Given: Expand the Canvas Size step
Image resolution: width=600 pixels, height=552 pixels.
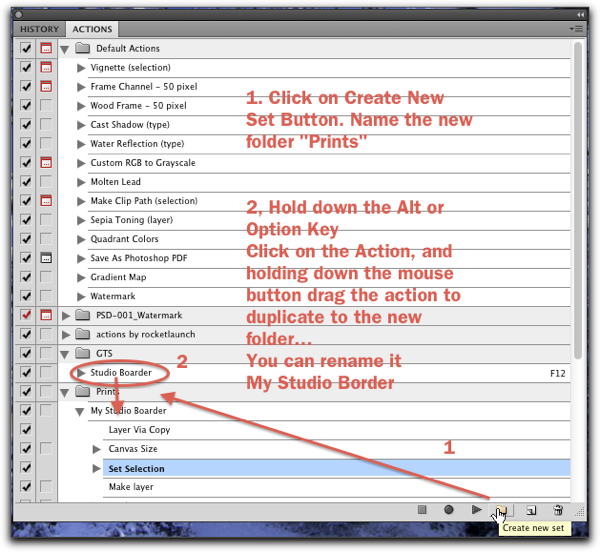Looking at the screenshot, I should click(x=96, y=449).
